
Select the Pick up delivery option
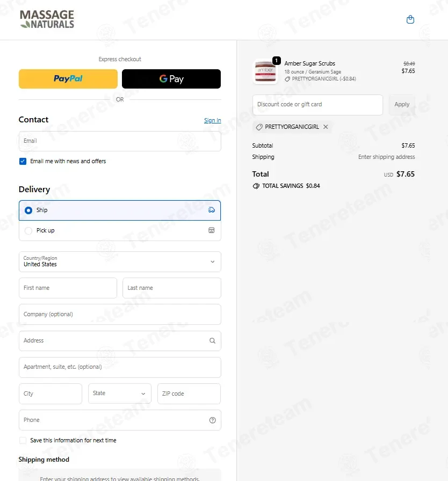(x=120, y=231)
